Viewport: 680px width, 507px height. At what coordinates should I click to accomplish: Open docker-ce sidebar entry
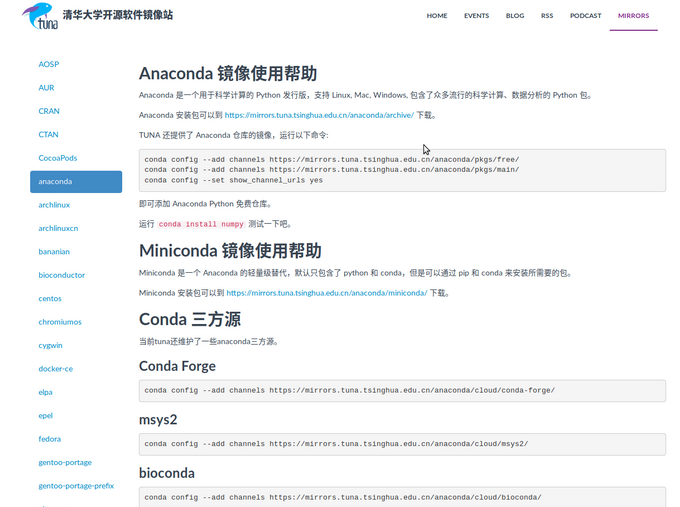click(56, 369)
